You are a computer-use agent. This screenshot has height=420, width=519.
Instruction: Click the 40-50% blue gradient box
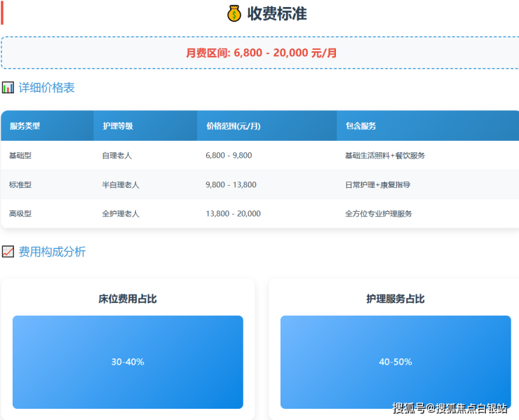pos(396,362)
